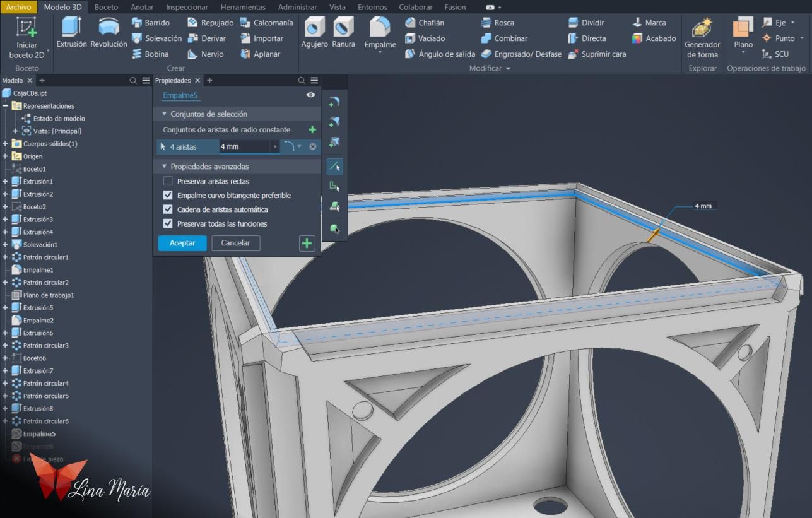This screenshot has width=812, height=518.
Task: Select the Ranura tool
Action: (343, 33)
